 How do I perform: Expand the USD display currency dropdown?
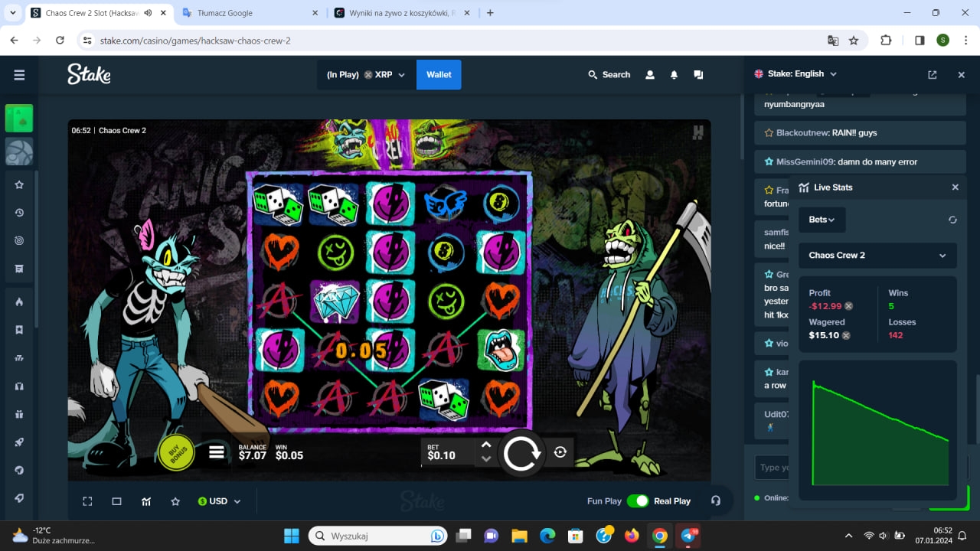(219, 501)
